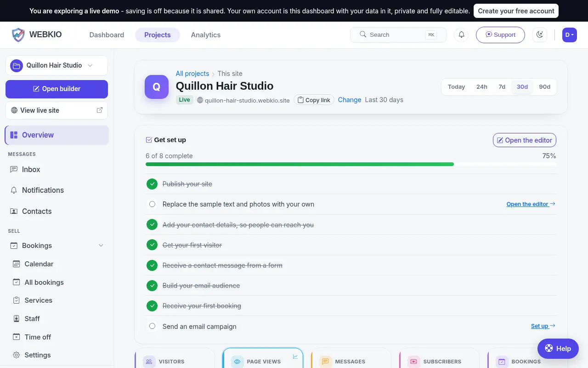
Task: Select the Projects tab
Action: point(158,35)
